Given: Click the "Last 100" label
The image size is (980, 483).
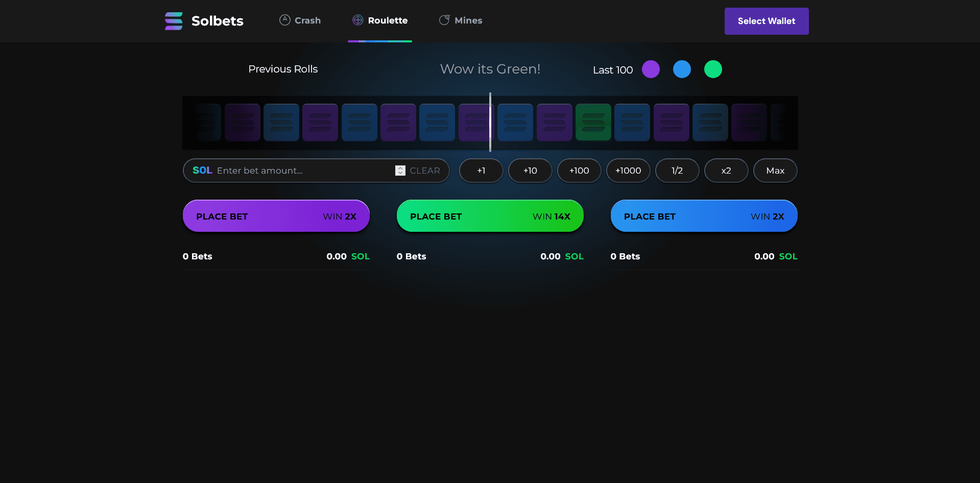Looking at the screenshot, I should click(x=613, y=70).
